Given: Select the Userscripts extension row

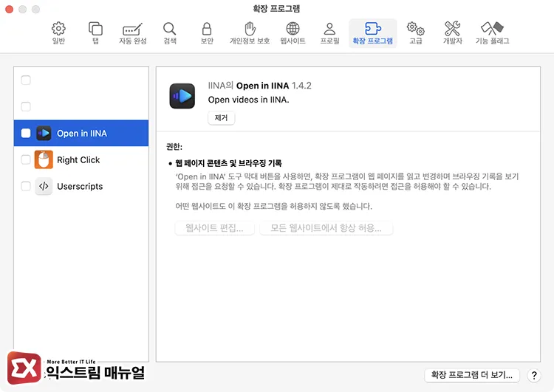Looking at the screenshot, I should pyautogui.click(x=81, y=186).
